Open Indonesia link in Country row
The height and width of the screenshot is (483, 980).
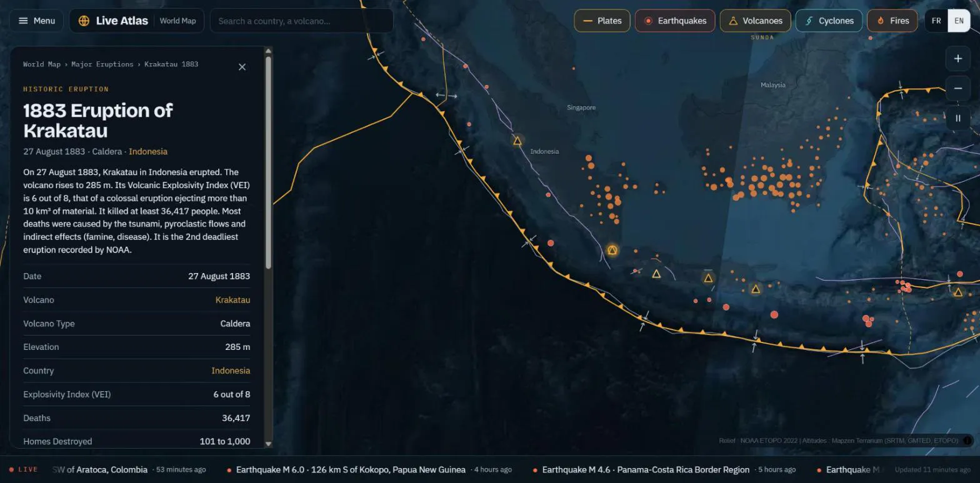click(x=231, y=371)
